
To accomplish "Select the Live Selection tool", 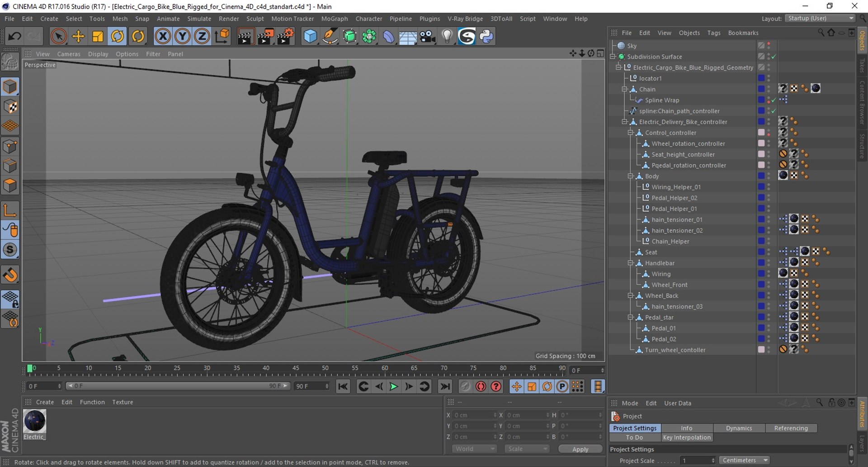I will (58, 36).
